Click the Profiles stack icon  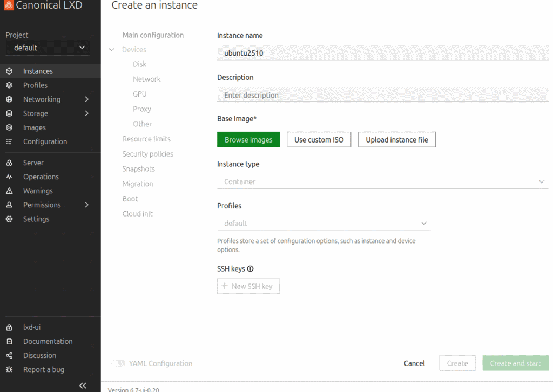pyautogui.click(x=9, y=85)
